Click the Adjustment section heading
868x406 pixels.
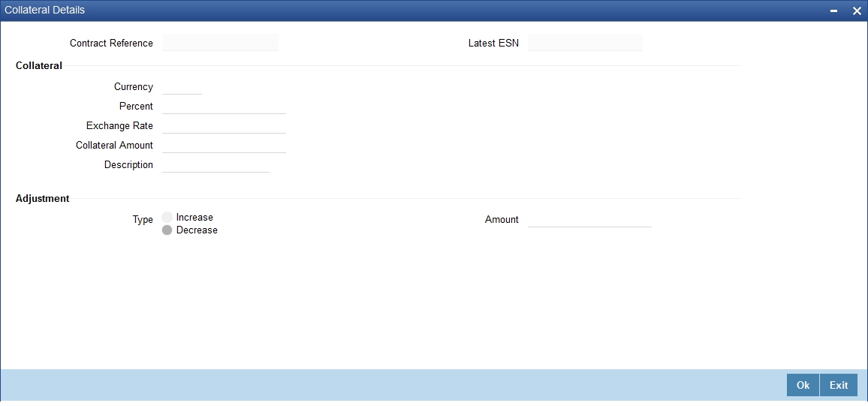click(43, 198)
